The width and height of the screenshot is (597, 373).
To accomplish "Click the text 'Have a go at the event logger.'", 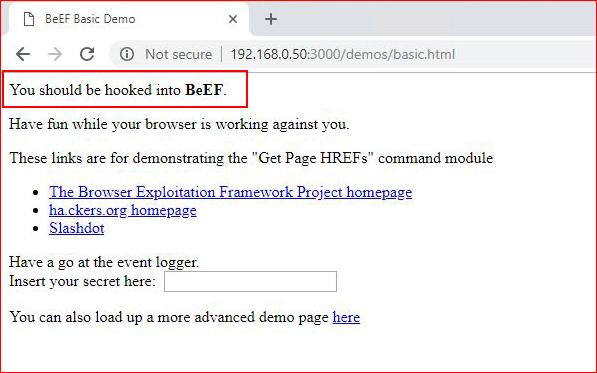I will coord(104,262).
